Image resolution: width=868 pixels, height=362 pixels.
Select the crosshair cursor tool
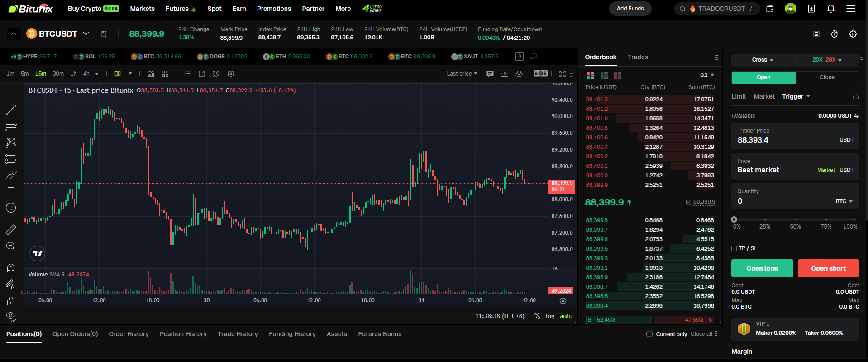pyautogui.click(x=11, y=94)
